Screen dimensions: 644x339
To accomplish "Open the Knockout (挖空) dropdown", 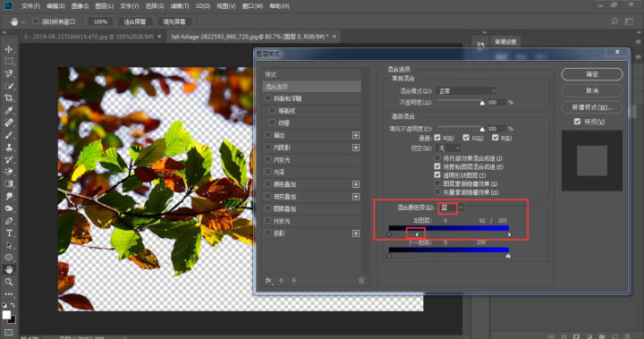I will [448, 148].
